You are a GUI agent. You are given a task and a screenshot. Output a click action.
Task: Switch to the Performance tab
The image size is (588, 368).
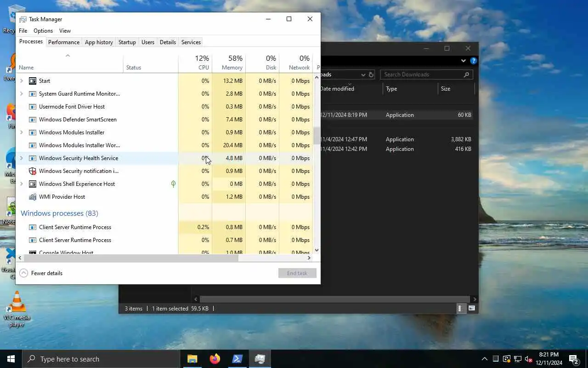pos(64,42)
